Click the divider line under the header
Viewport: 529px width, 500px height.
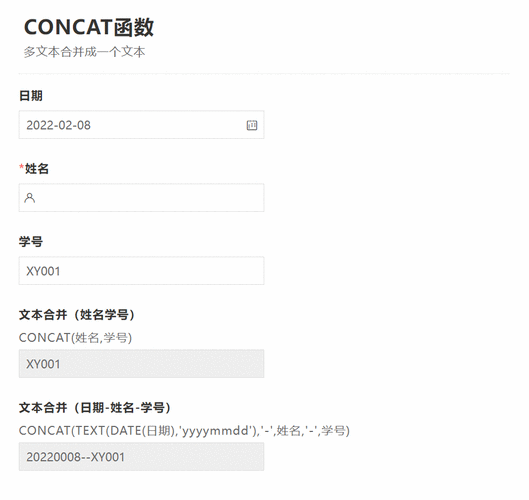pyautogui.click(x=264, y=73)
